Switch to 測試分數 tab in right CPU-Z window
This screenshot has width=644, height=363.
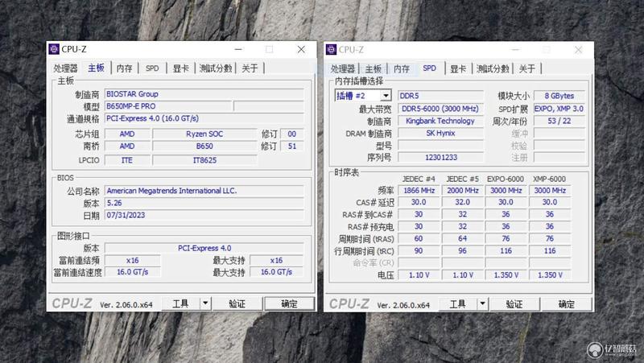coord(493,68)
